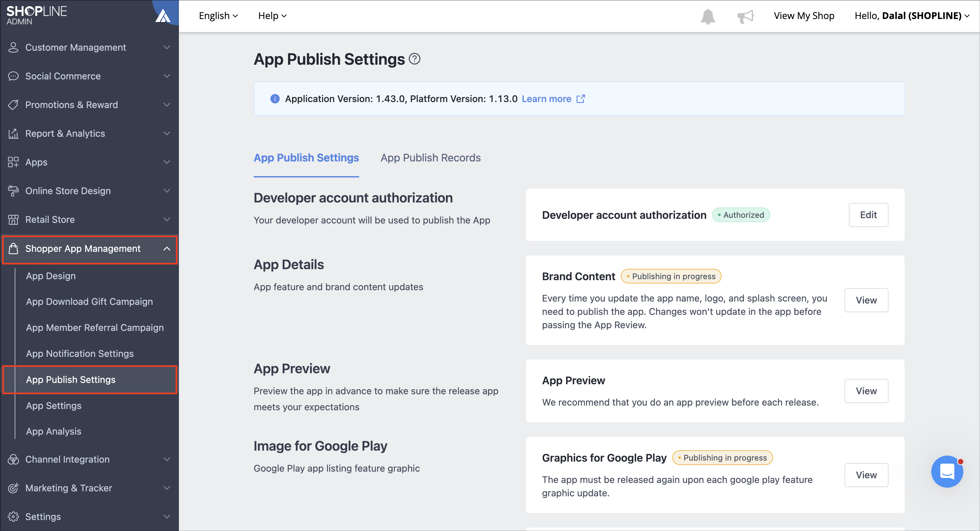Click the help question mark beside page title
The image size is (980, 531).
tap(414, 59)
